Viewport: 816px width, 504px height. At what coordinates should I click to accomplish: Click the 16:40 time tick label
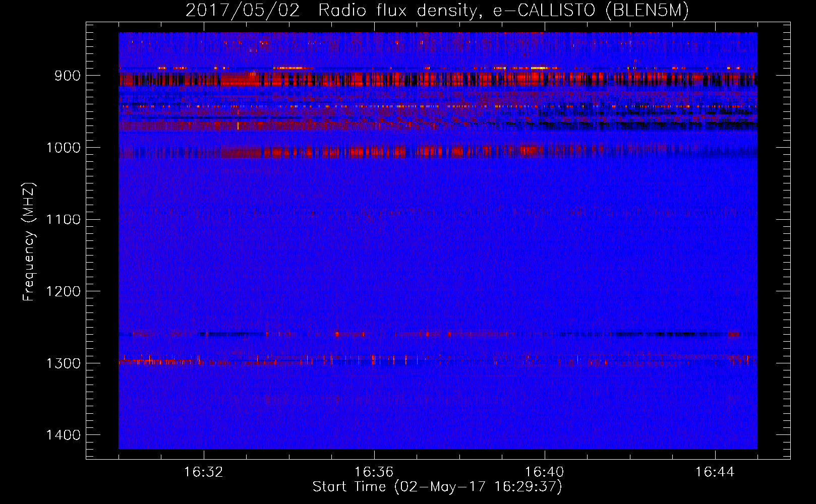(x=545, y=472)
